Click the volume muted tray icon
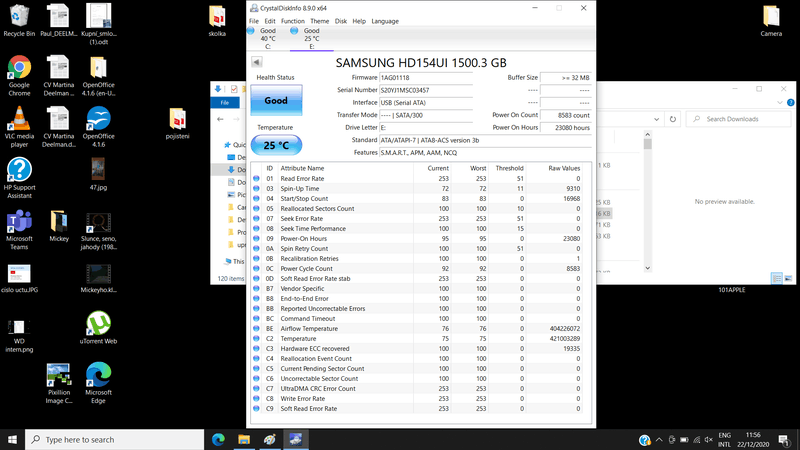The height and width of the screenshot is (450, 800). [709, 440]
